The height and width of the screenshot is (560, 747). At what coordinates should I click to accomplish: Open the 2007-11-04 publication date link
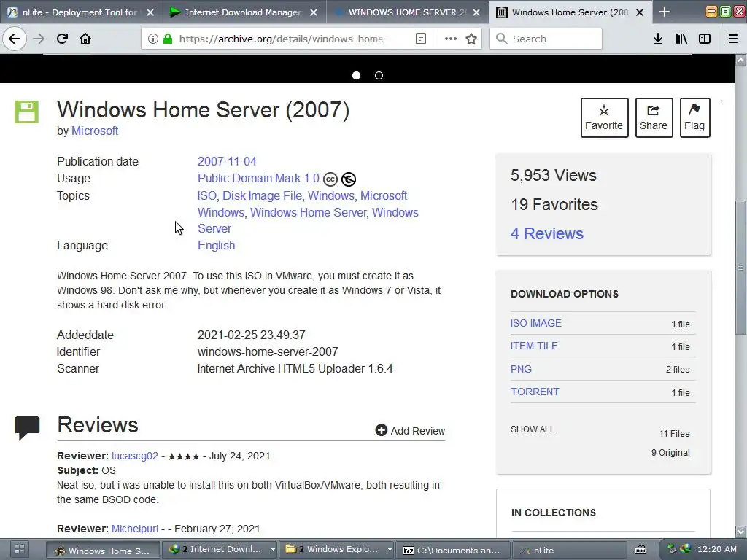pyautogui.click(x=227, y=161)
